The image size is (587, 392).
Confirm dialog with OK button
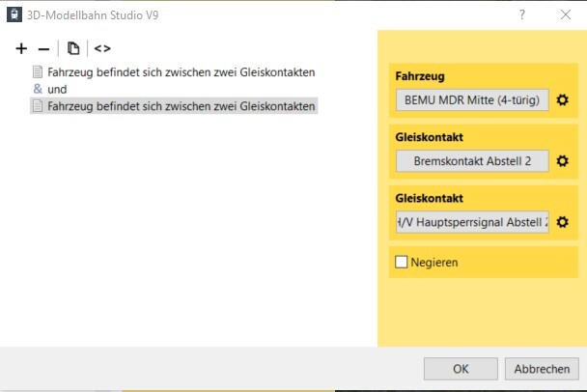461,369
